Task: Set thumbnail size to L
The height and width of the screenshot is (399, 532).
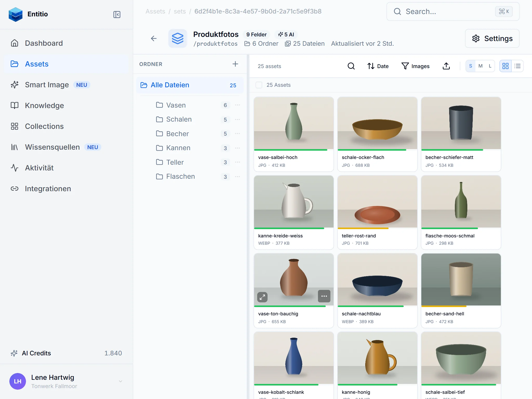Action: (x=490, y=66)
